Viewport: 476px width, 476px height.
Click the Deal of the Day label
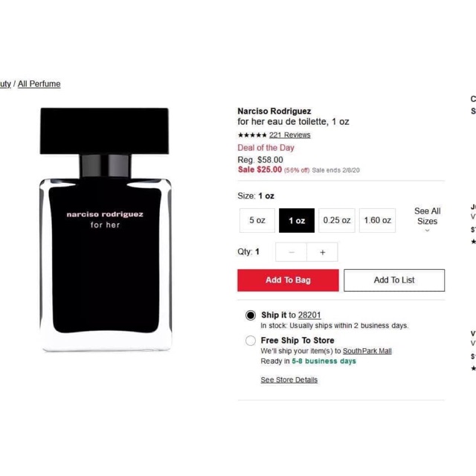coord(266,148)
